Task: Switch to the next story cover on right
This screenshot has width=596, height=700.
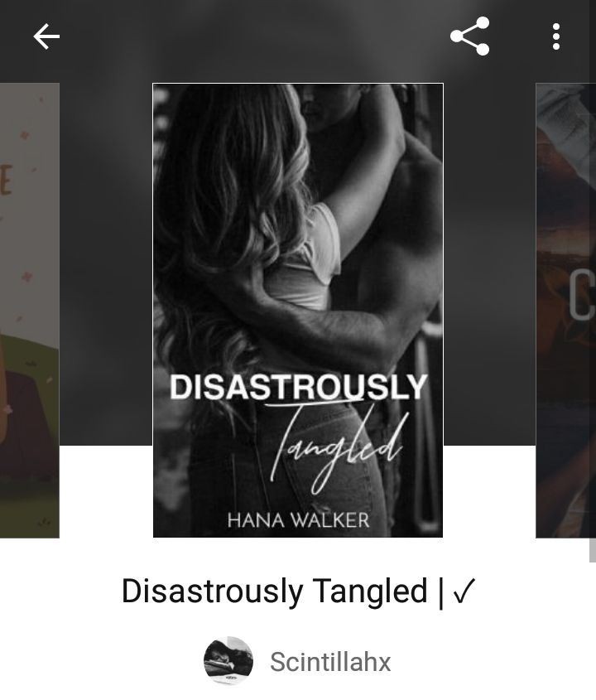Action: click(565, 311)
